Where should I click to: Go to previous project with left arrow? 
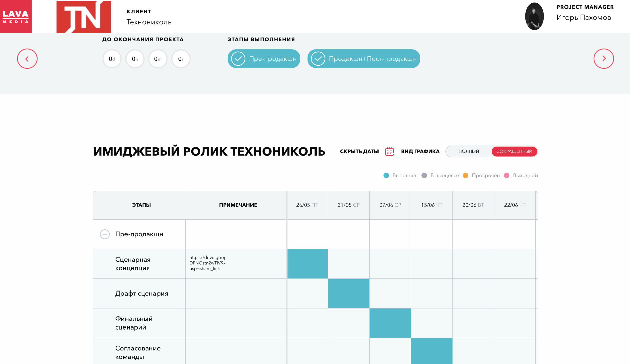click(27, 59)
